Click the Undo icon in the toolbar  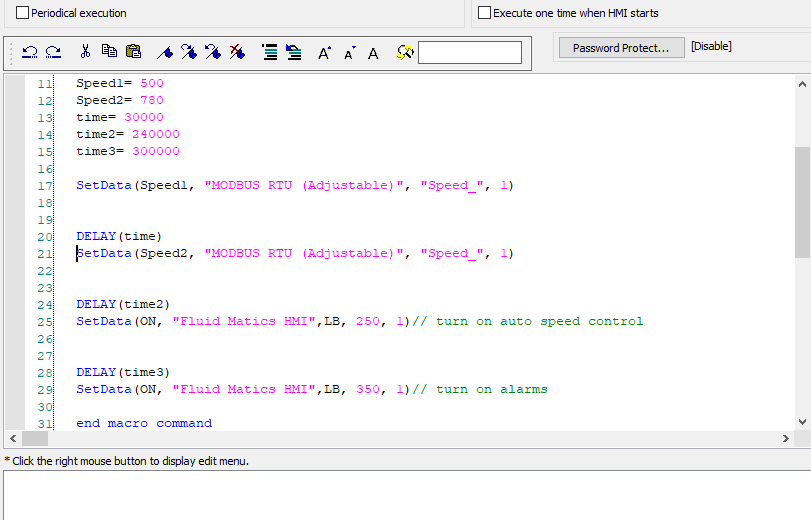[29, 53]
